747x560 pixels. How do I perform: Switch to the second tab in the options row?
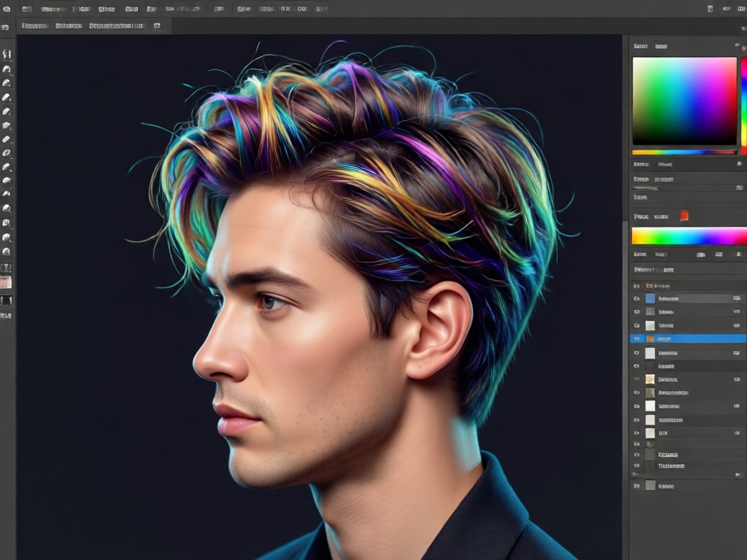pyautogui.click(x=69, y=26)
